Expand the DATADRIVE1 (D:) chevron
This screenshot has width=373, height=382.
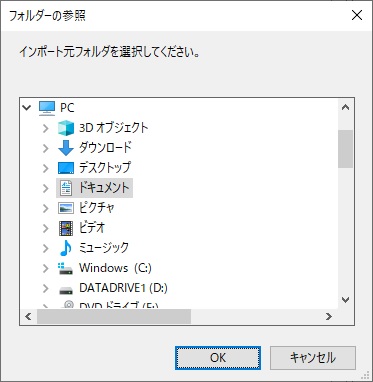(46, 288)
